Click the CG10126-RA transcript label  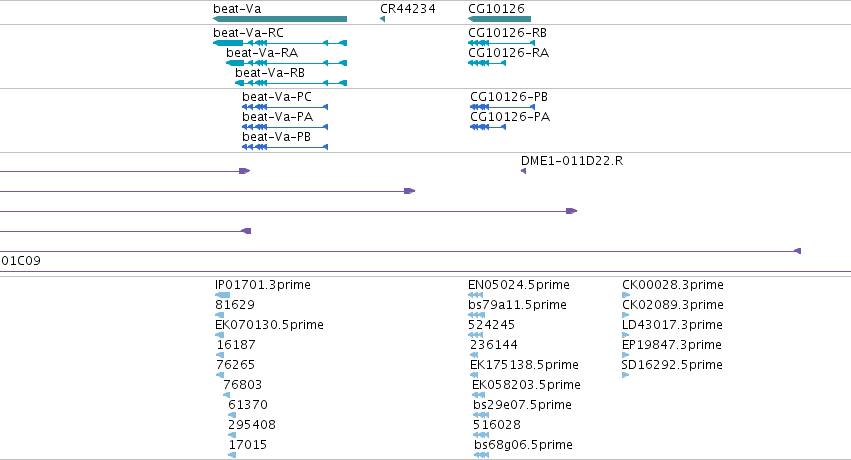509,53
